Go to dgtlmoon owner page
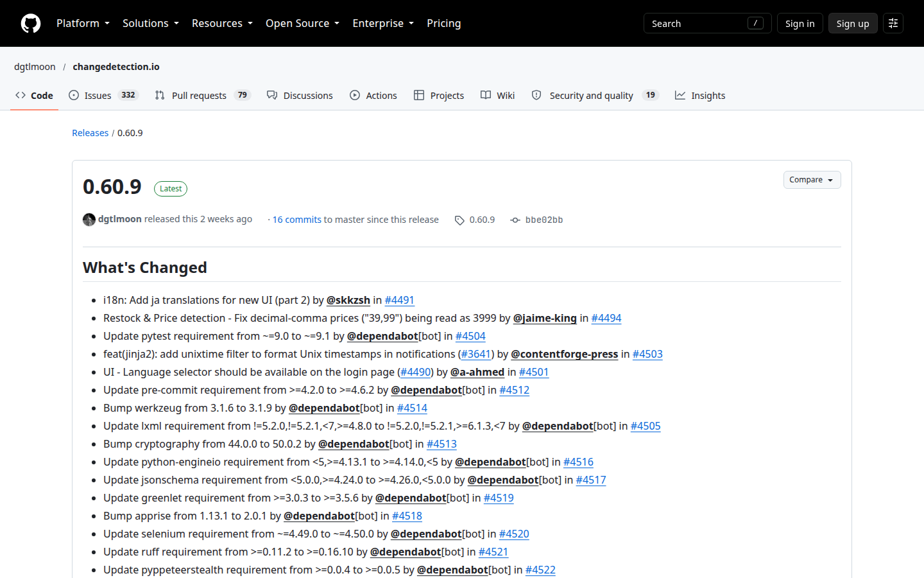This screenshot has height=578, width=924. point(35,67)
